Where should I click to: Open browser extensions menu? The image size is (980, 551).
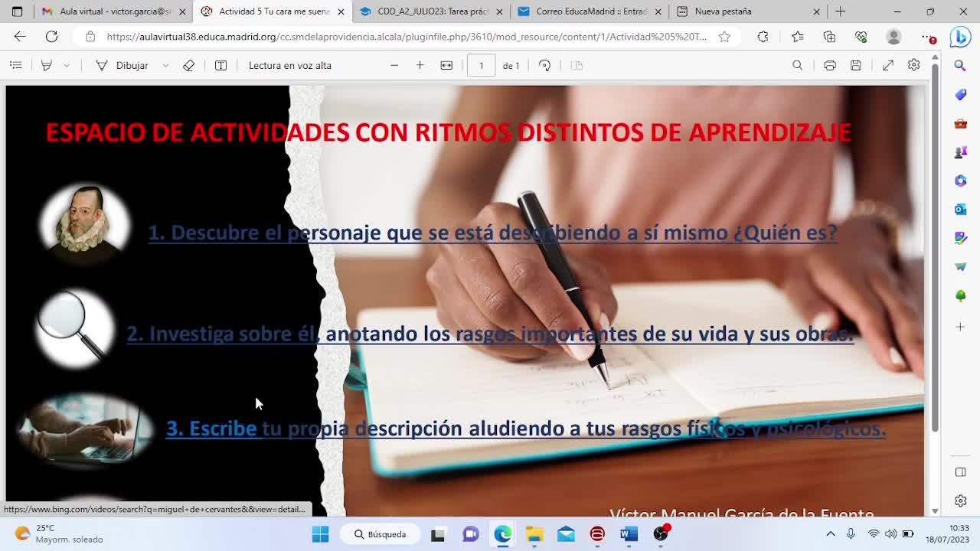(x=763, y=37)
